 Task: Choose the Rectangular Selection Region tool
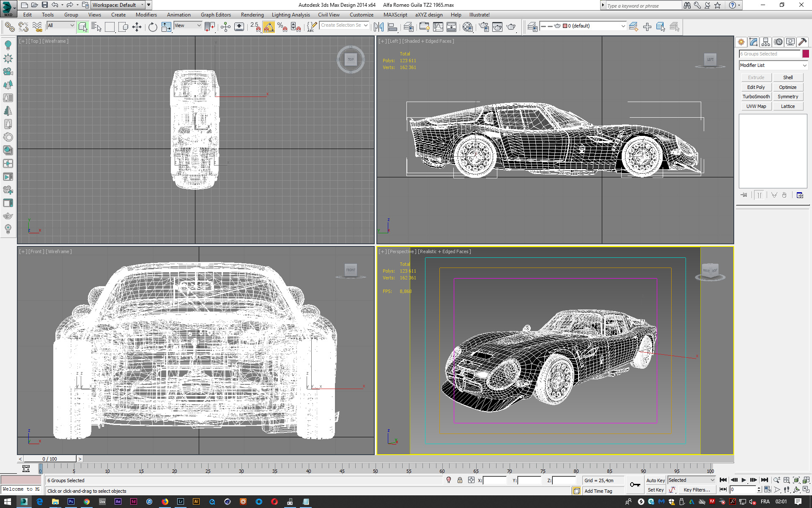tap(110, 27)
